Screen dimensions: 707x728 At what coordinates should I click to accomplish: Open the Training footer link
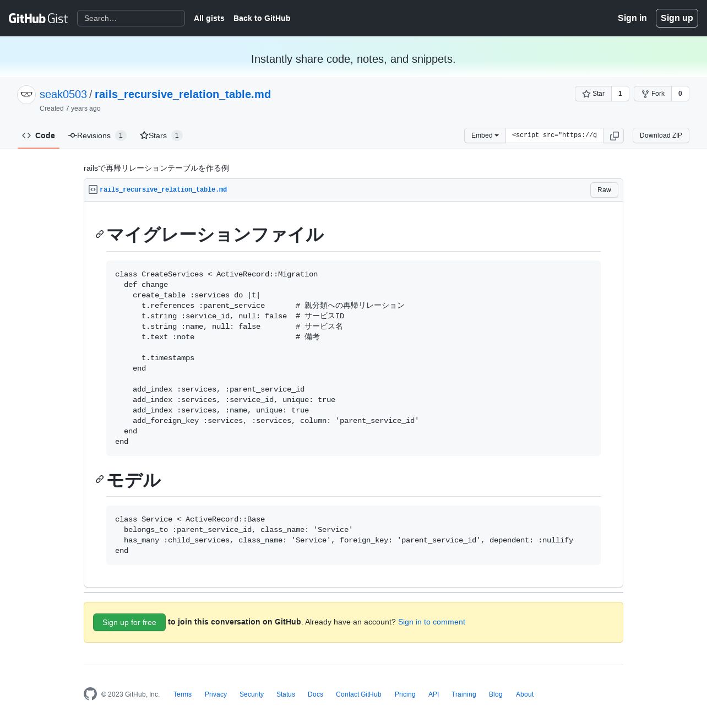click(464, 694)
